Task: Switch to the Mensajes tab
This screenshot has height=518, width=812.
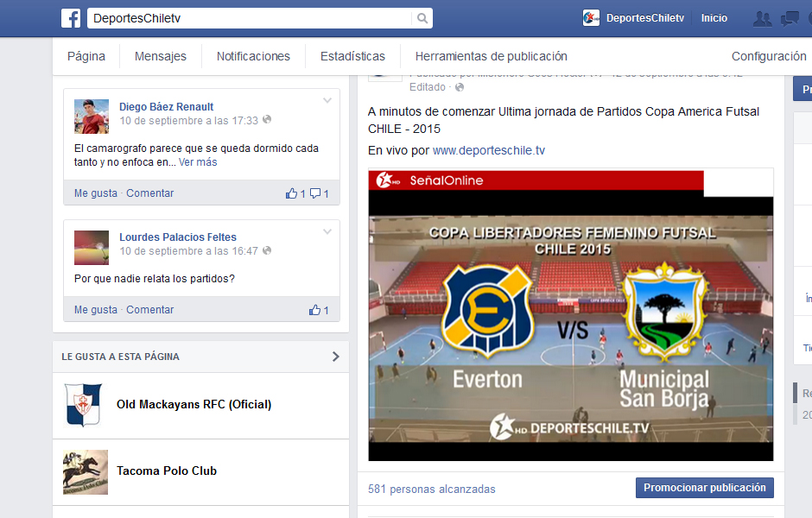Action: pyautogui.click(x=160, y=56)
